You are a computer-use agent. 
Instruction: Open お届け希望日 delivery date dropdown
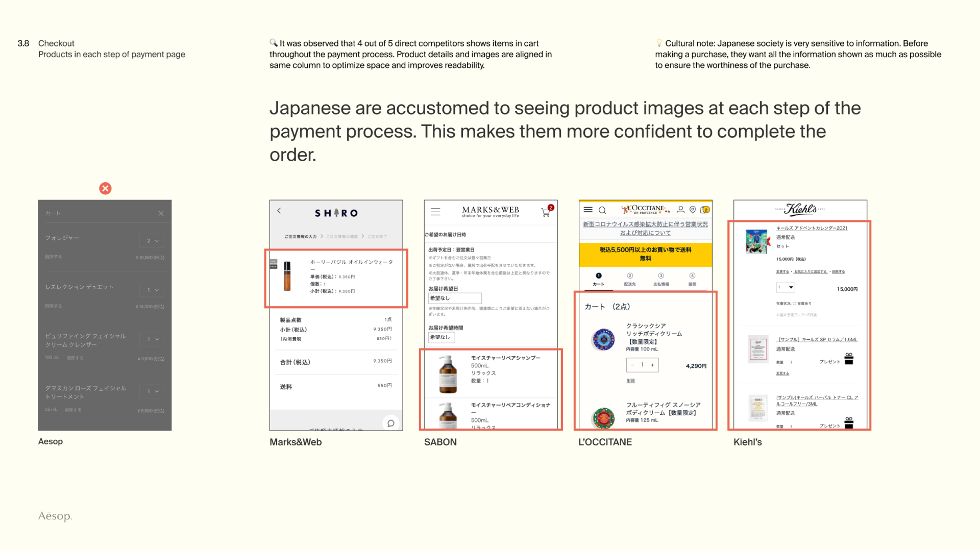tap(455, 298)
